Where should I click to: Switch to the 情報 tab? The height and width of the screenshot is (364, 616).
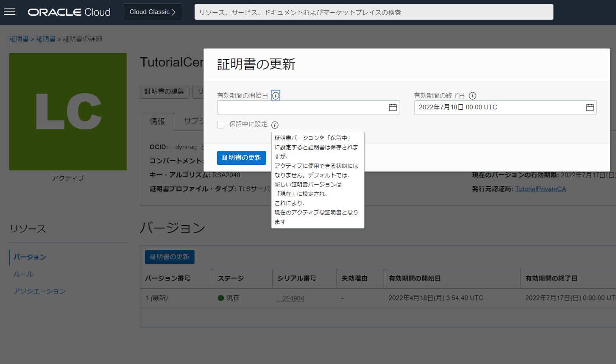click(x=157, y=122)
